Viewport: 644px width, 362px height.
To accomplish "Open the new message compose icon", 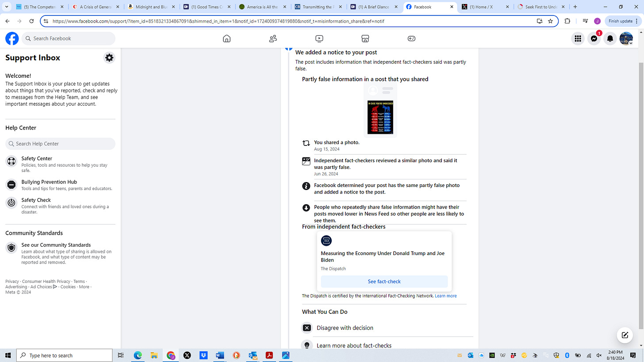I will coord(625,335).
